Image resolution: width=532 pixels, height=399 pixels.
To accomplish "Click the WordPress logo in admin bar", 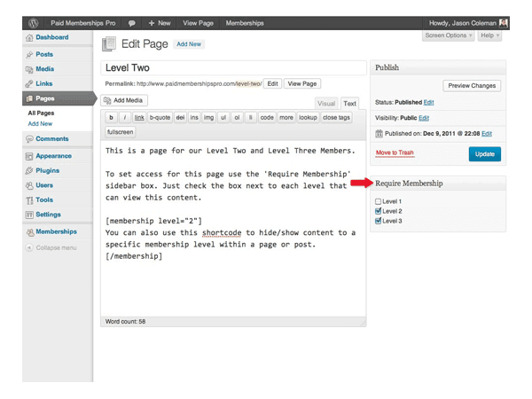I will 33,22.
